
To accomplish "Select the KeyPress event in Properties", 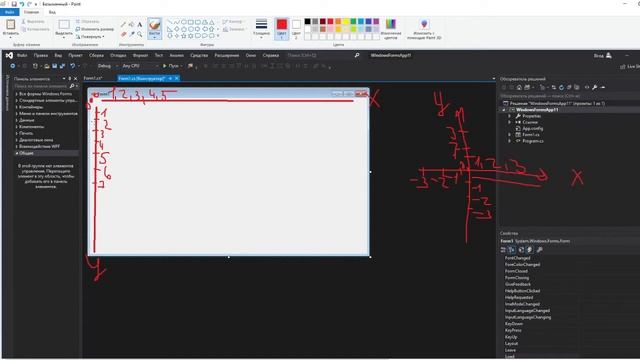I will pos(513,330).
